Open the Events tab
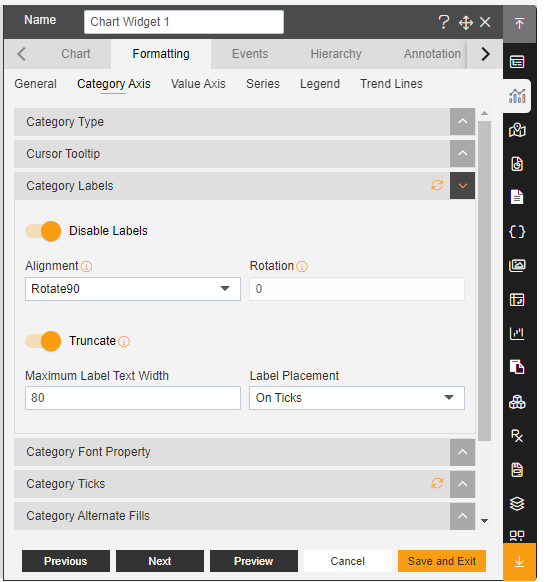This screenshot has width=550, height=582. [250, 54]
